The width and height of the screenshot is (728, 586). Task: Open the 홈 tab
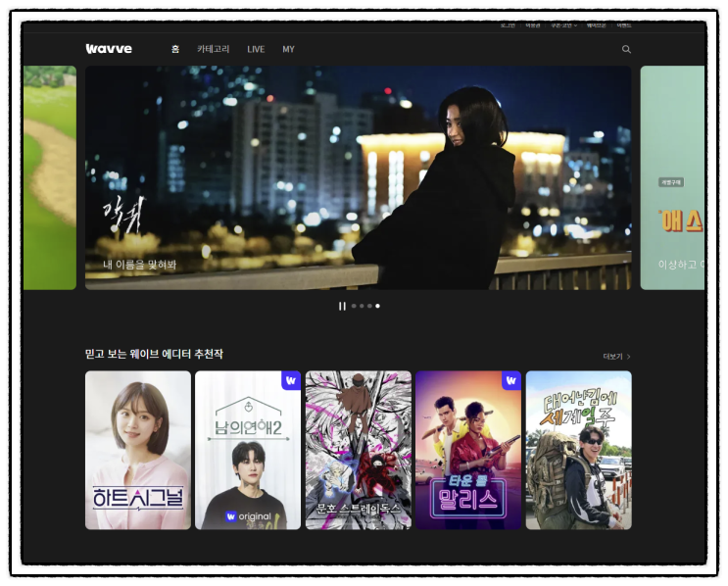175,49
